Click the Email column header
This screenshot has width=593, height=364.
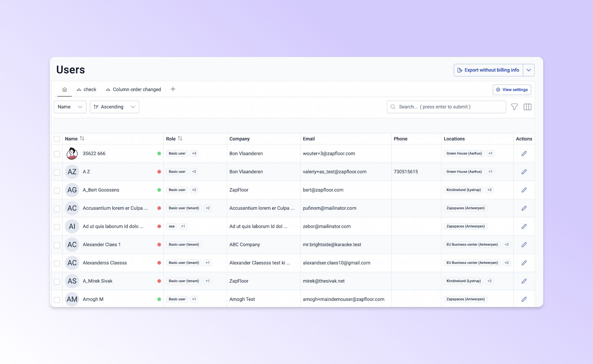pyautogui.click(x=309, y=139)
